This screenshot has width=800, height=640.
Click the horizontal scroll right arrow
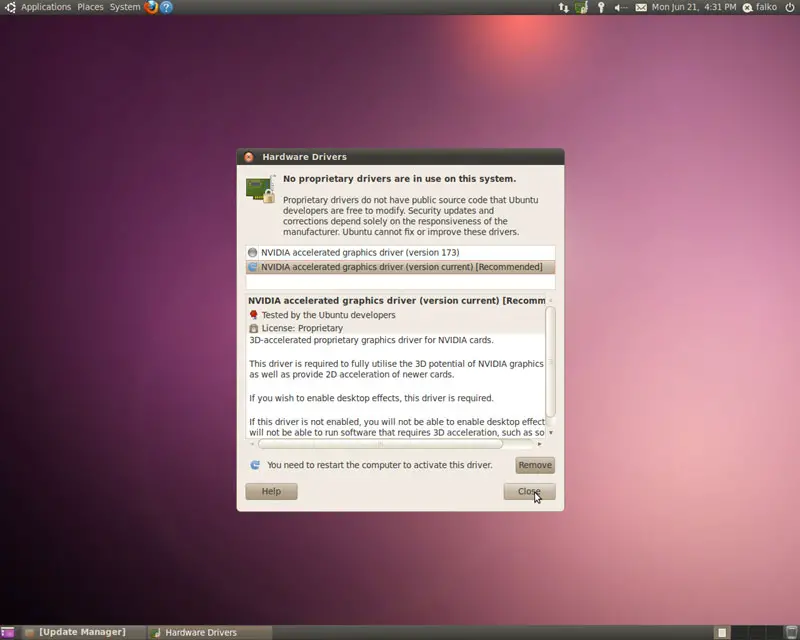(540, 444)
